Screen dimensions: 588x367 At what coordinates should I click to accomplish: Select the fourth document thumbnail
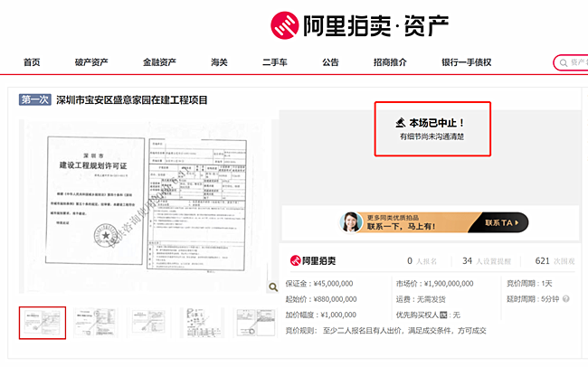pyautogui.click(x=202, y=323)
